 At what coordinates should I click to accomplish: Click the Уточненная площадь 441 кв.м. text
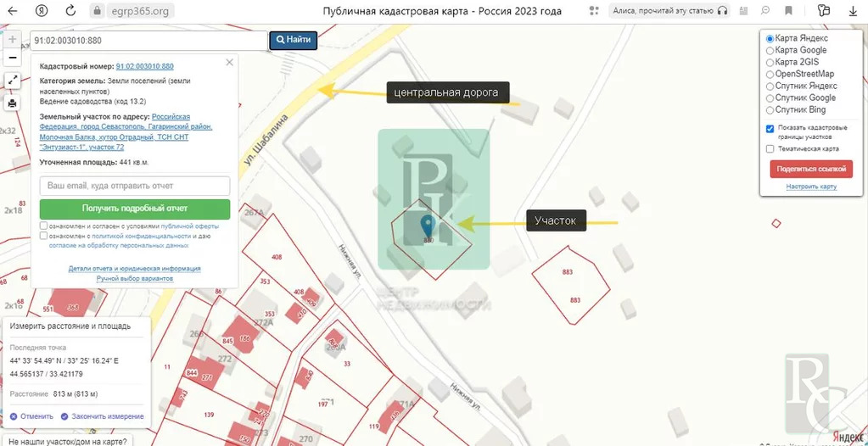tap(94, 163)
